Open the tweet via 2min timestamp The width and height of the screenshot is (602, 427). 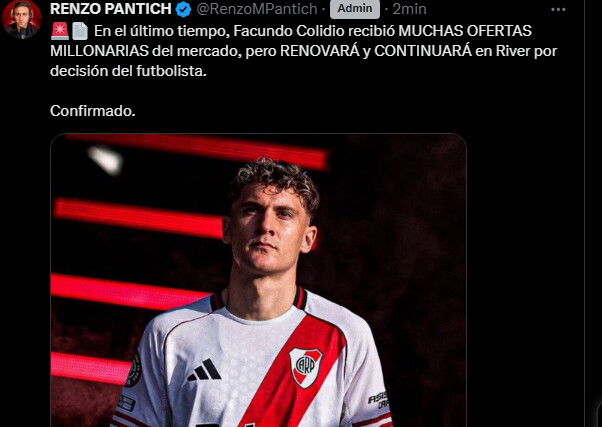pyautogui.click(x=409, y=9)
